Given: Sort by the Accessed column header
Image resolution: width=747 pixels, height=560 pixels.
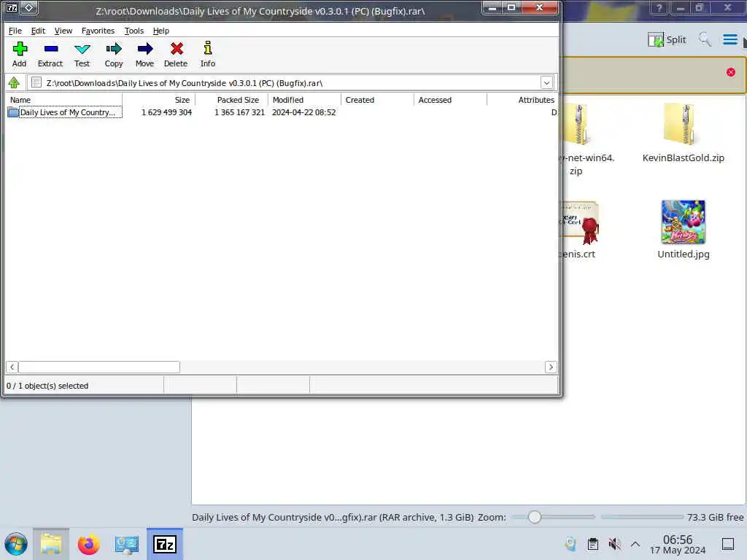Looking at the screenshot, I should coord(451,100).
